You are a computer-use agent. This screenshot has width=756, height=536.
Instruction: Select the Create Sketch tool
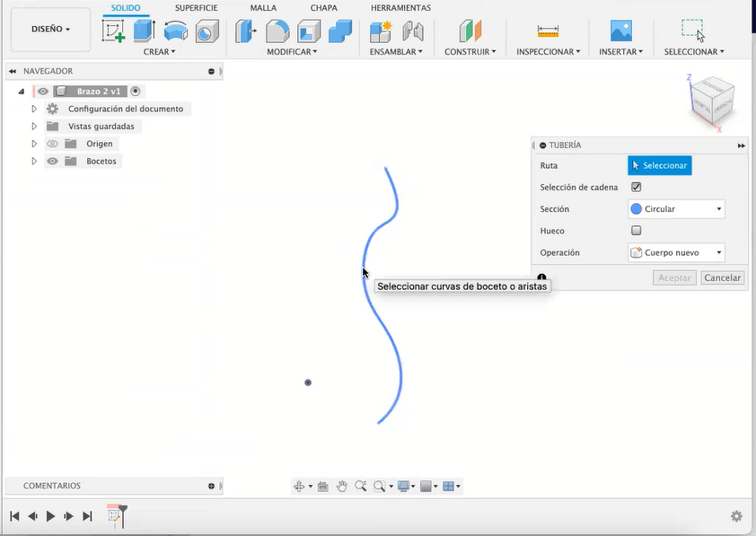pyautogui.click(x=114, y=31)
